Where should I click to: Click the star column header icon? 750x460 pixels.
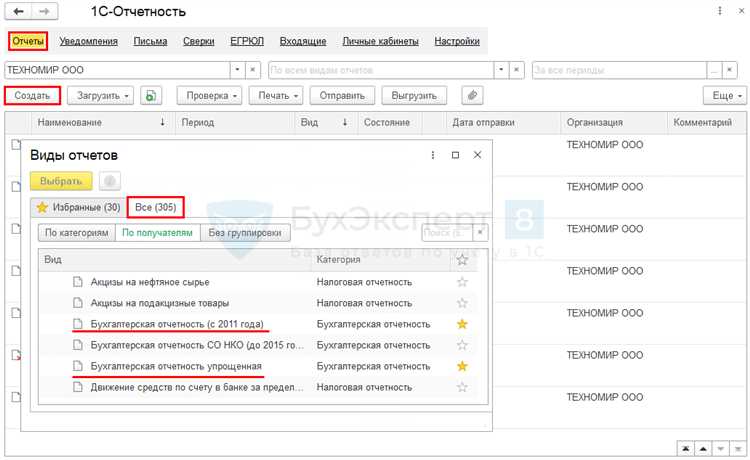[x=462, y=260]
